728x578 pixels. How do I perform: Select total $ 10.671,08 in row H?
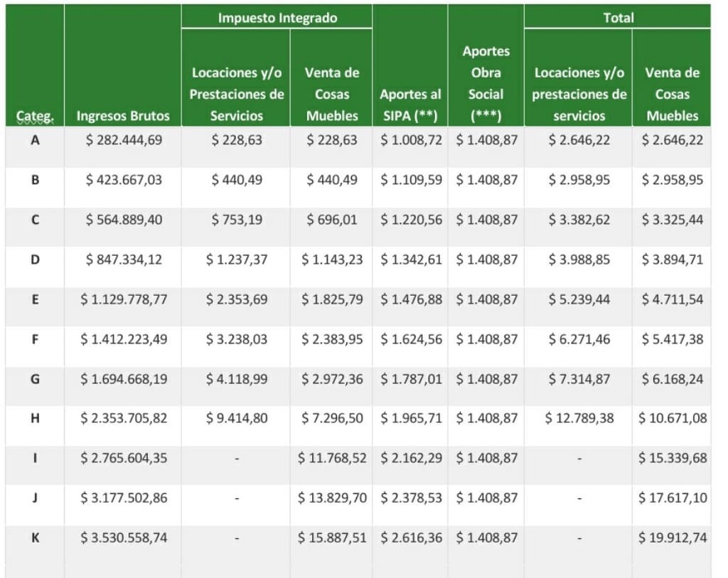pyautogui.click(x=672, y=418)
